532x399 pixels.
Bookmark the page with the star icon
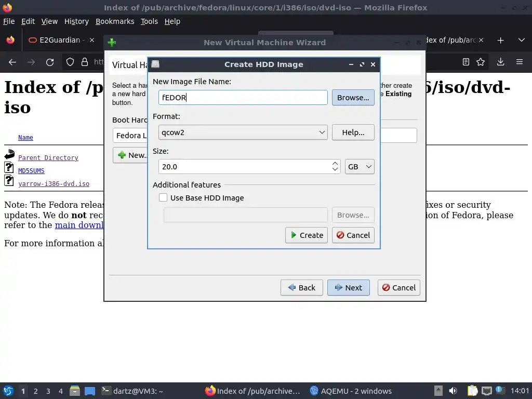tap(481, 62)
